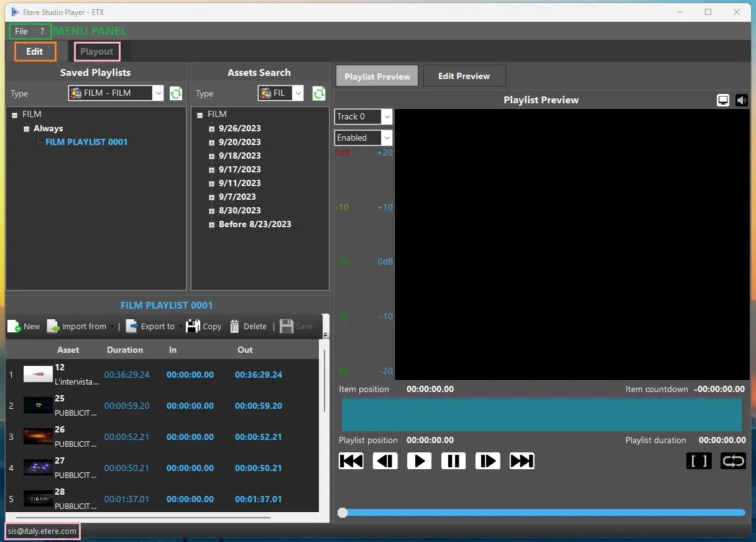Click the mark in/out brackets icon

699,461
